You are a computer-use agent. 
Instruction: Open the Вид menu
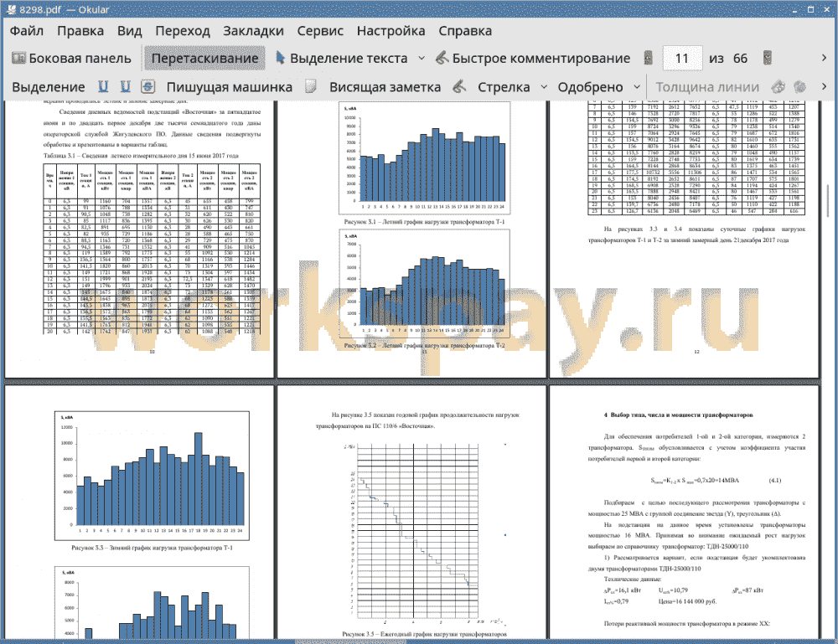[130, 31]
